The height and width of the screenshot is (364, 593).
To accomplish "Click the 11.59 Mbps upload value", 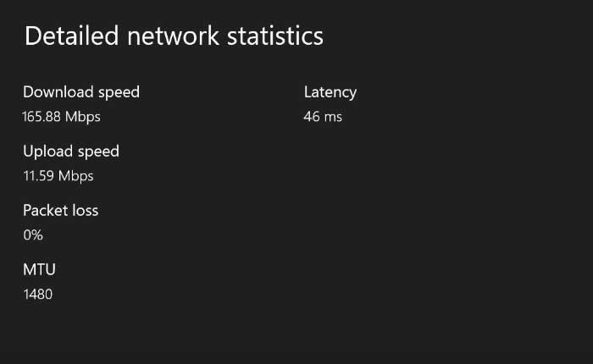I will (58, 176).
